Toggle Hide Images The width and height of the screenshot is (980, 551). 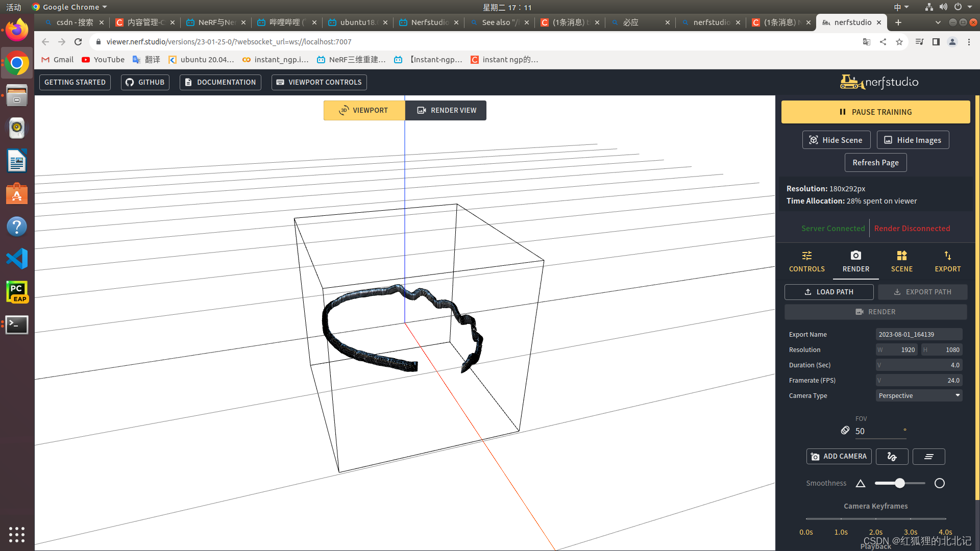pyautogui.click(x=913, y=140)
